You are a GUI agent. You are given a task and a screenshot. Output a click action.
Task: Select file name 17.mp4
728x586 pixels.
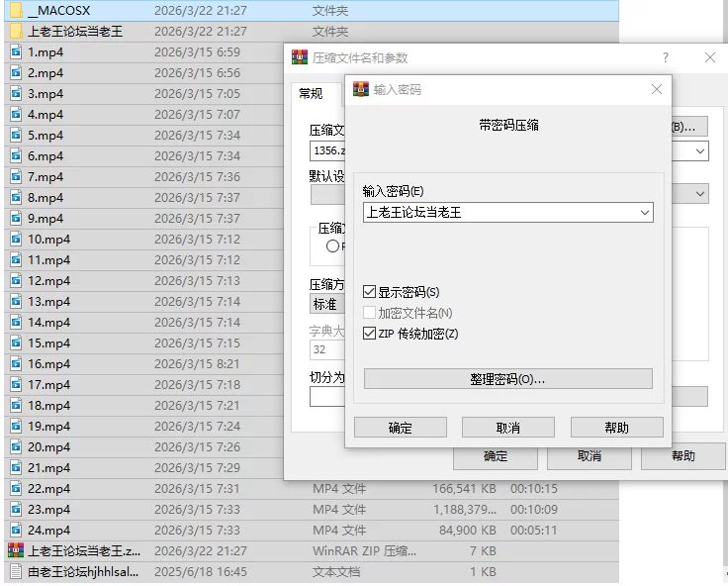click(48, 385)
